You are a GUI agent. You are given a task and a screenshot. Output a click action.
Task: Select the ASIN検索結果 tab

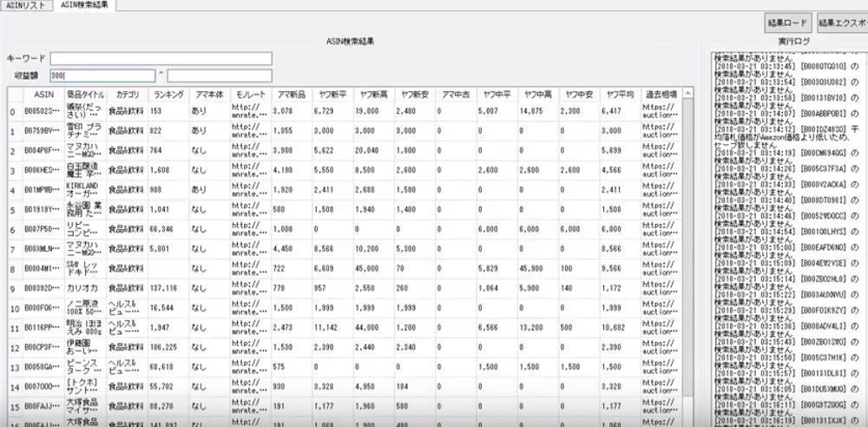tap(84, 5)
